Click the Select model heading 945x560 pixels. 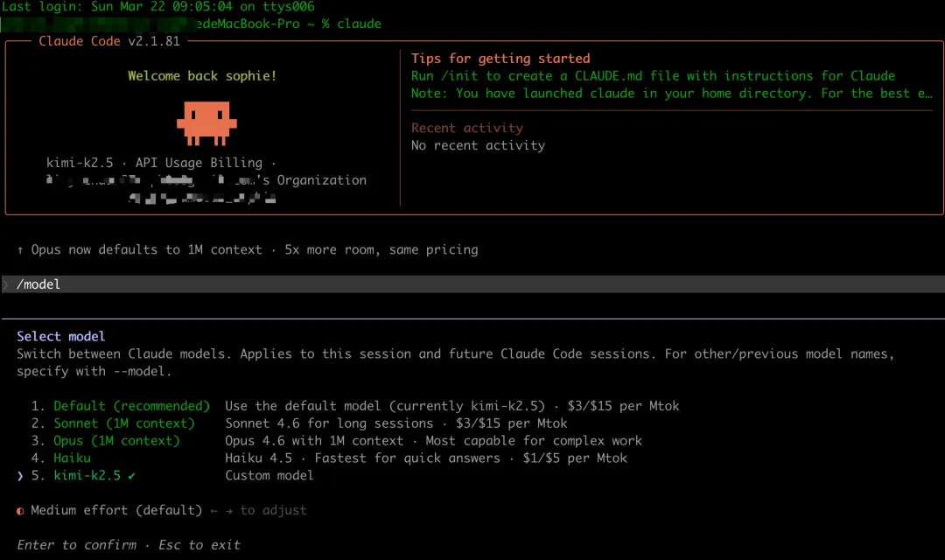pos(60,336)
